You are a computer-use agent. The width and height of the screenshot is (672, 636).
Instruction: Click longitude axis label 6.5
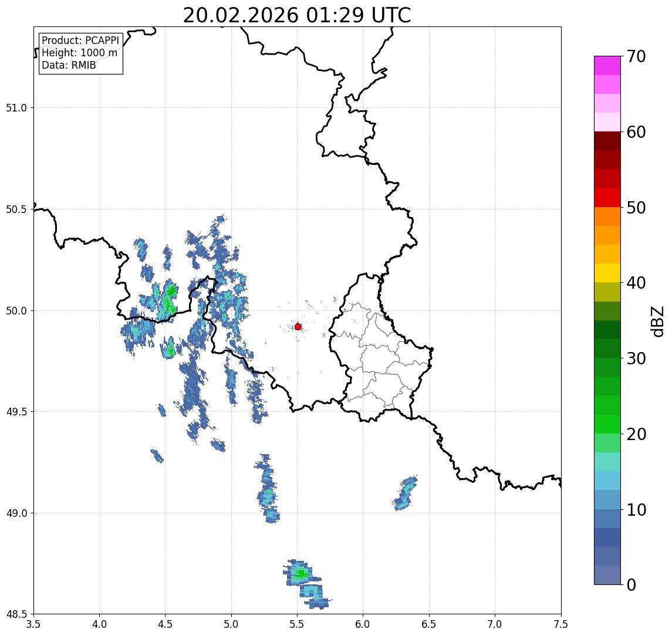(429, 624)
